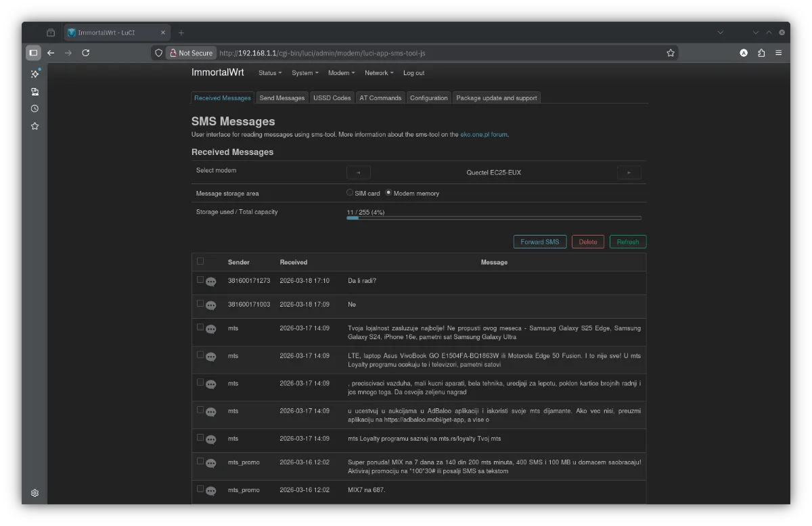
Task: Click the message icon beside the 'Ne' message
Action: coord(211,306)
